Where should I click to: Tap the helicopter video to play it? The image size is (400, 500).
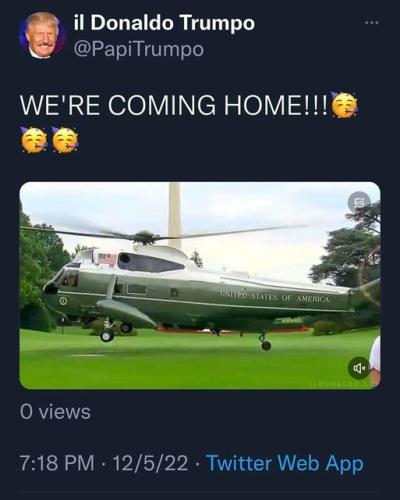200,286
